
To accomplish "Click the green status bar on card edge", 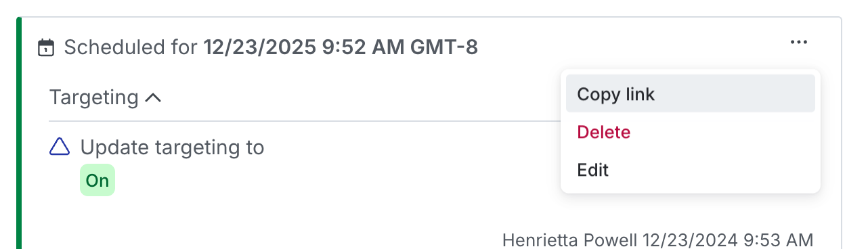I will (19, 133).
